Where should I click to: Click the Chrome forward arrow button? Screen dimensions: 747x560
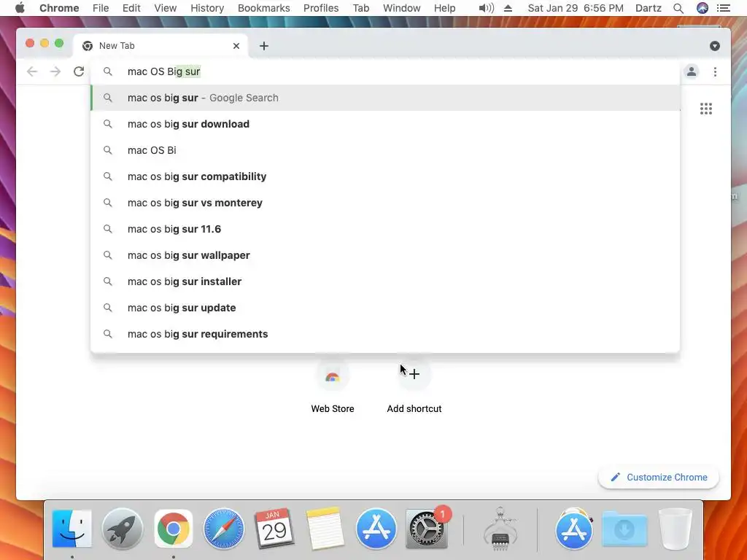(x=55, y=72)
